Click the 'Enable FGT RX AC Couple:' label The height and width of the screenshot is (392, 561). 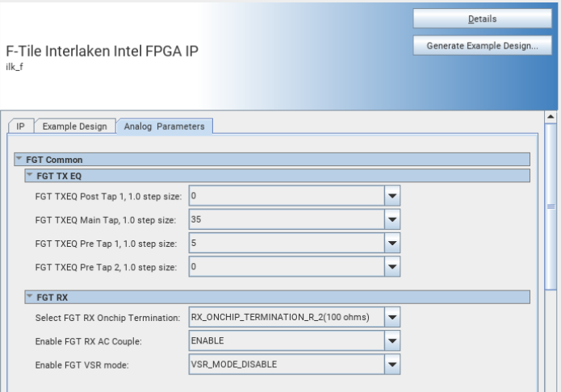pyautogui.click(x=88, y=341)
